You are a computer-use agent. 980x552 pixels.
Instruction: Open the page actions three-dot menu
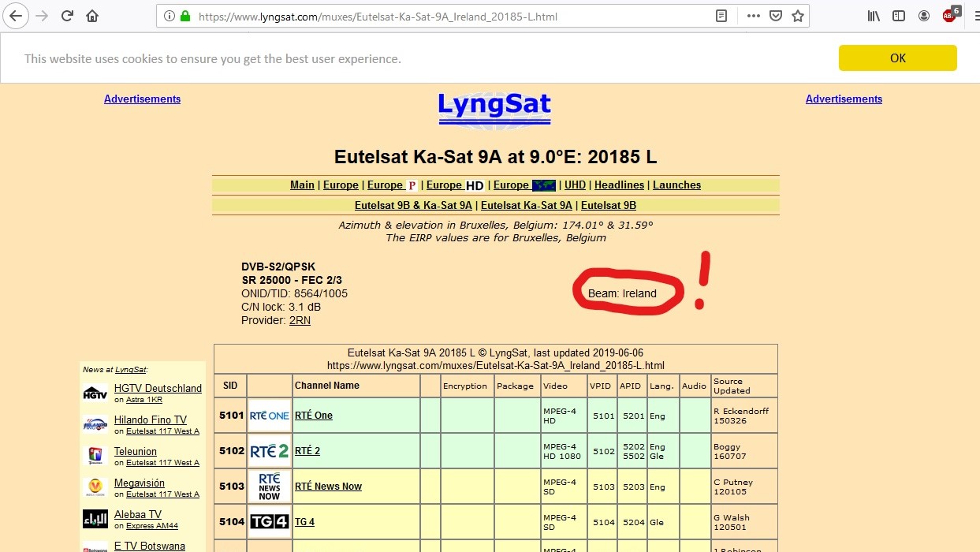pyautogui.click(x=754, y=16)
